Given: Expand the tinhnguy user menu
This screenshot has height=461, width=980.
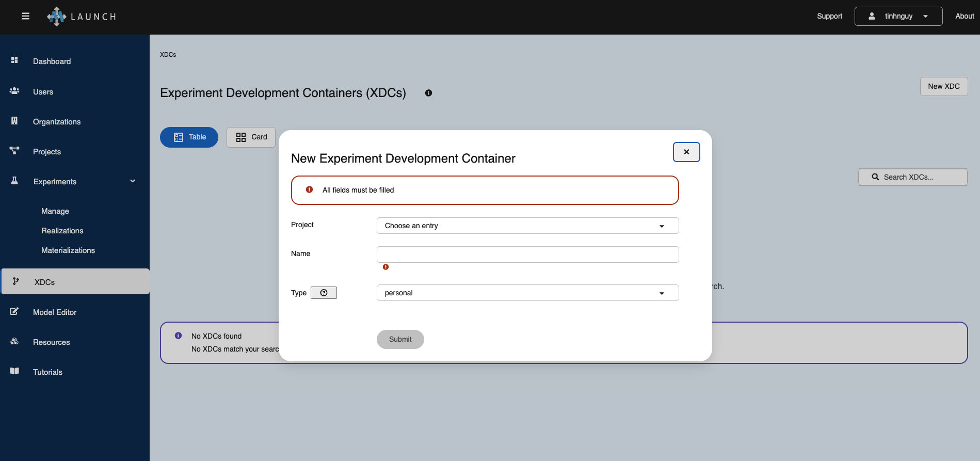Looking at the screenshot, I should point(898,17).
